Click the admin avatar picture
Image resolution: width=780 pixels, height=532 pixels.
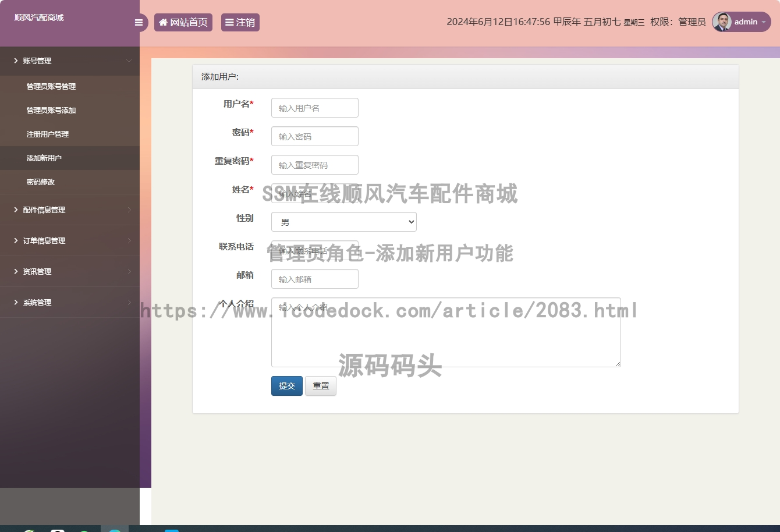click(722, 22)
